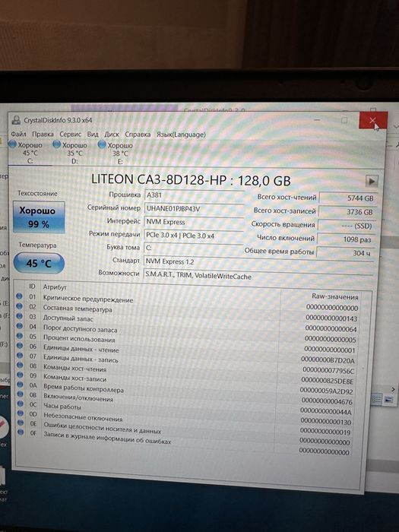Click the next disk arrow button
This screenshot has height=532, width=399.
pos(372,181)
